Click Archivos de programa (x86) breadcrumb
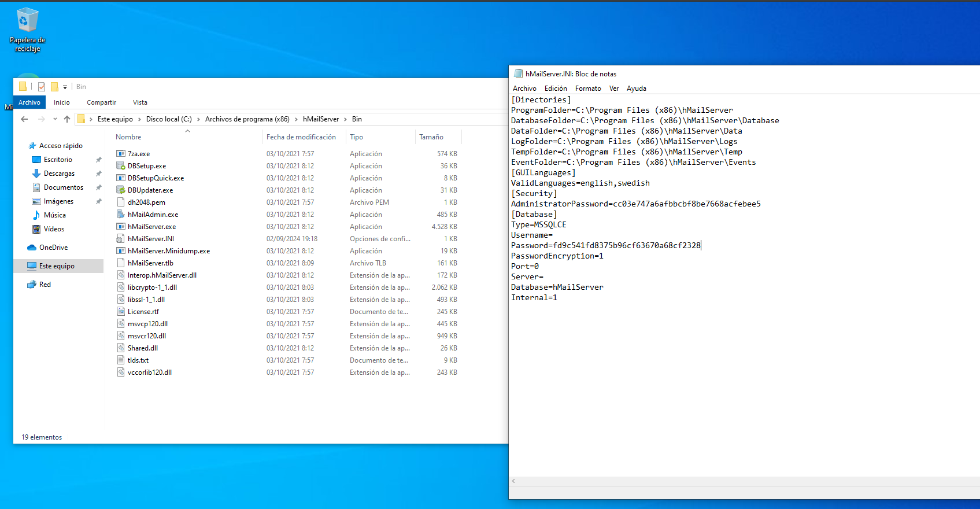980x509 pixels. click(x=247, y=119)
